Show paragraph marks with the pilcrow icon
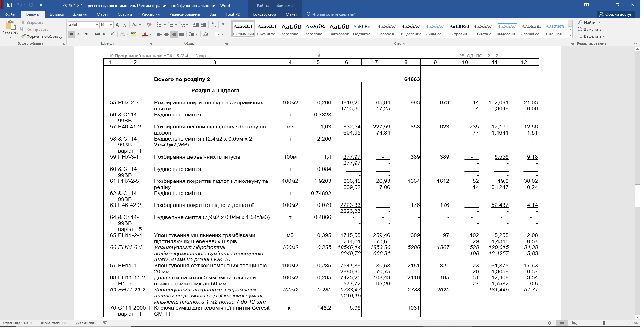This screenshot has width=644, height=333. [x=224, y=24]
